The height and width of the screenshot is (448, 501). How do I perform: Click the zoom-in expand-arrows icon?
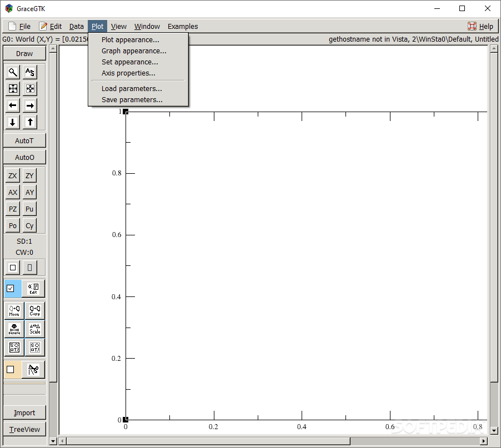click(13, 89)
